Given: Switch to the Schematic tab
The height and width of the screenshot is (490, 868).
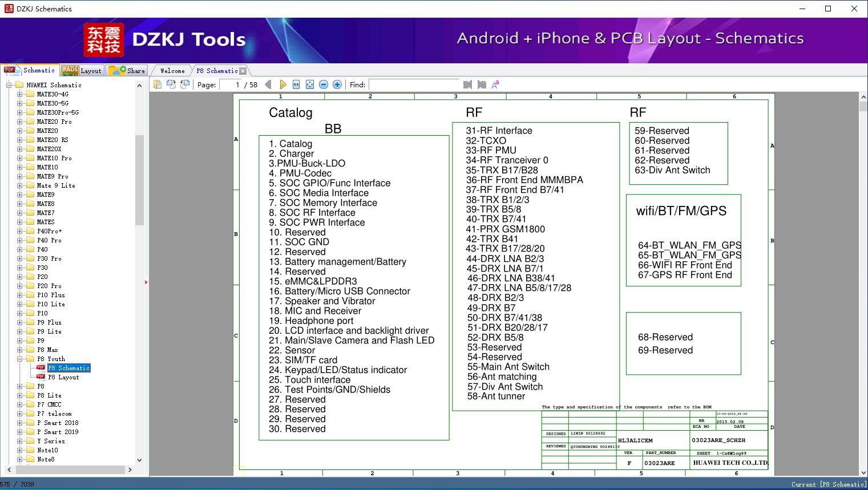Looking at the screenshot, I should [x=30, y=70].
